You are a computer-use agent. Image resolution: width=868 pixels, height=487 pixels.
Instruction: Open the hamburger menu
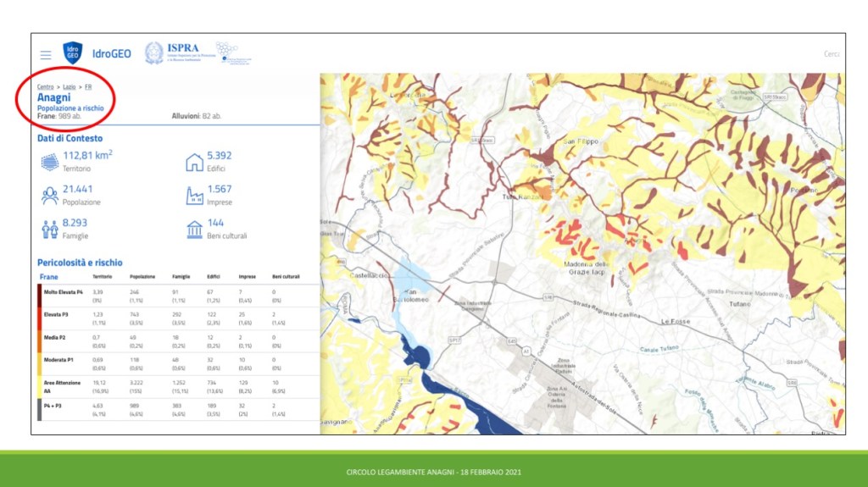pos(46,54)
